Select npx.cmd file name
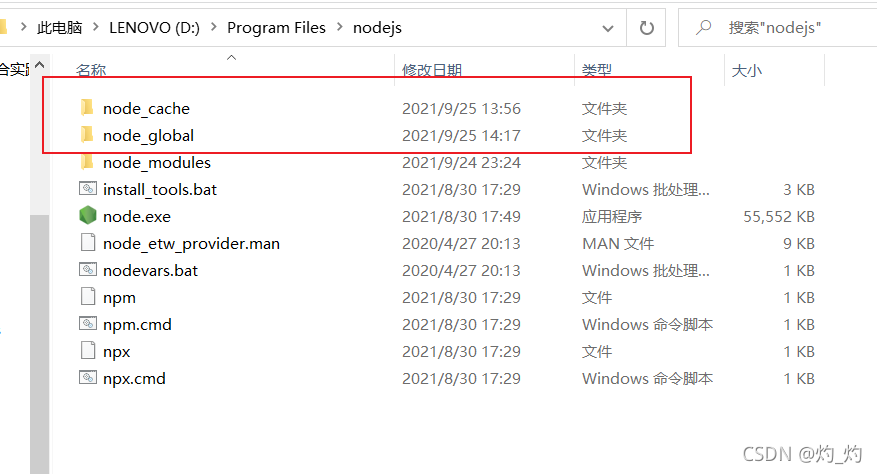 134,379
